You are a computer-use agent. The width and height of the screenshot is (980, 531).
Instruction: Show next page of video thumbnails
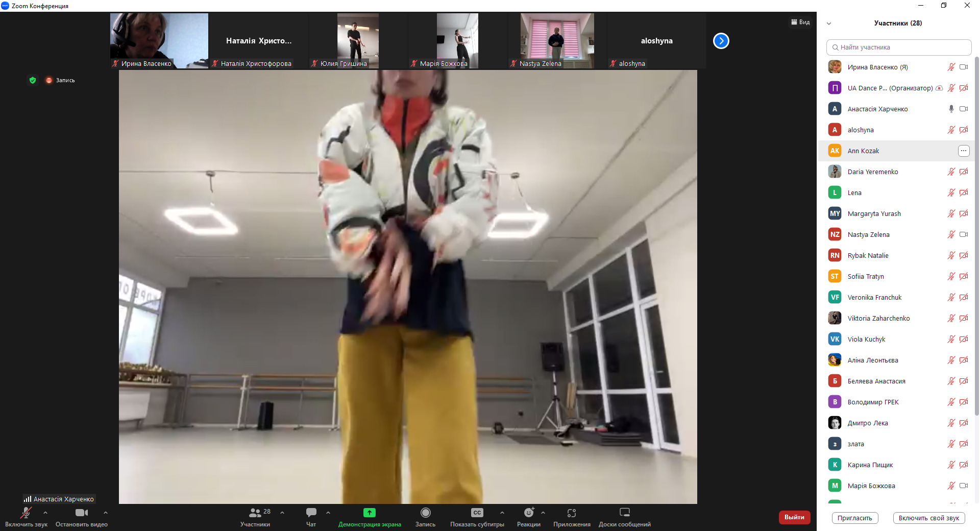[x=721, y=41]
